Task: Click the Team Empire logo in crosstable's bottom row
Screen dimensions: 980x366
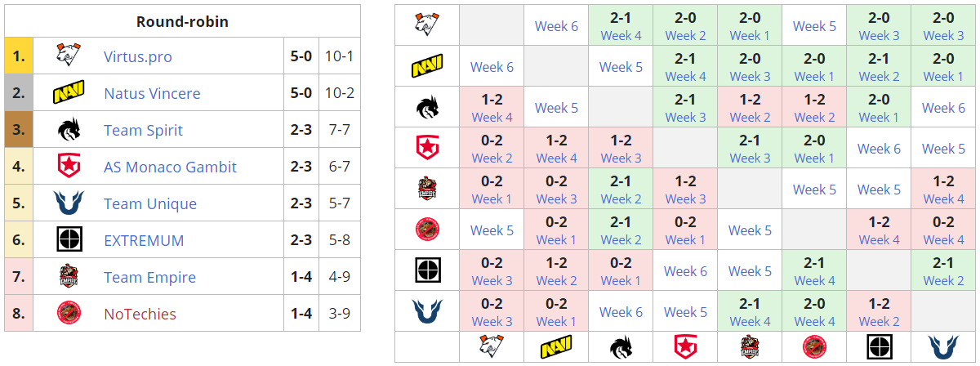Action: click(x=750, y=346)
